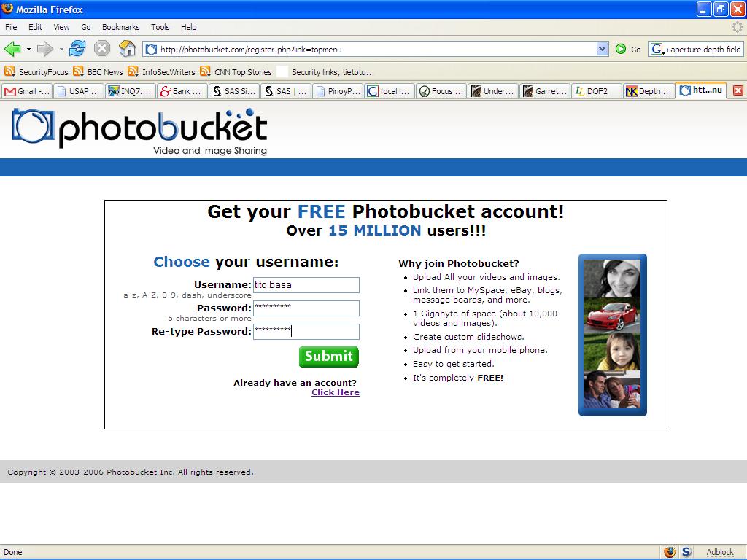Click the Adblock status bar label
The width and height of the screenshot is (747, 560).
[720, 552]
